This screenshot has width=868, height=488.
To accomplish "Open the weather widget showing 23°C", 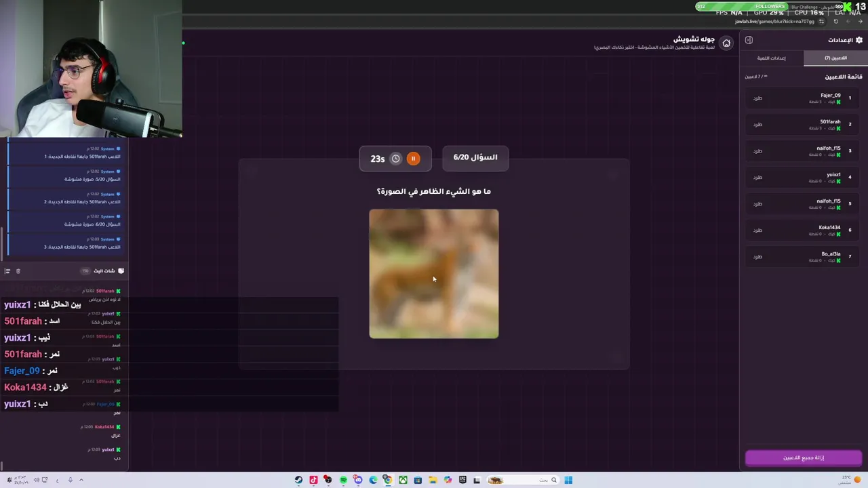I will tap(850, 480).
